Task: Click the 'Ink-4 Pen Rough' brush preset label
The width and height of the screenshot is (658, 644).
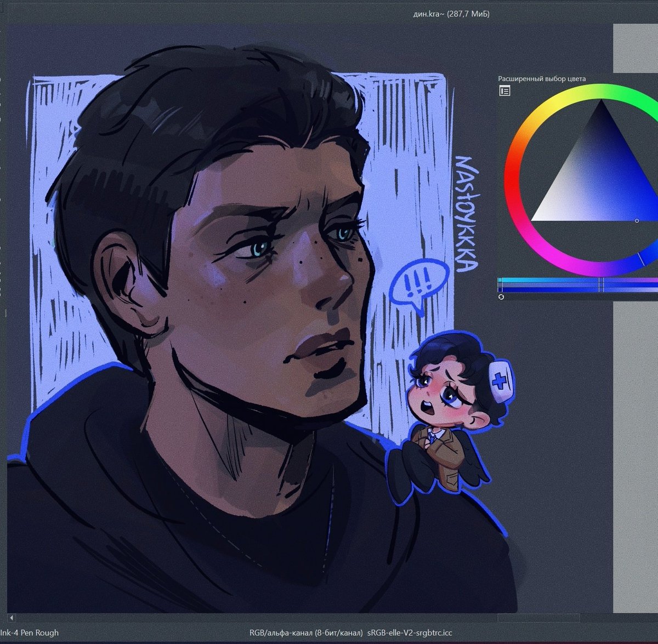Action: [30, 632]
